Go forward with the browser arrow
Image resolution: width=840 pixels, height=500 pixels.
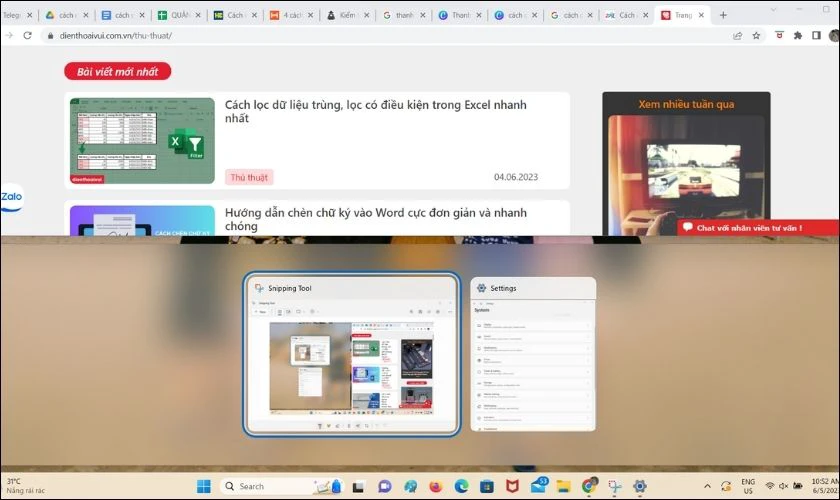9,35
